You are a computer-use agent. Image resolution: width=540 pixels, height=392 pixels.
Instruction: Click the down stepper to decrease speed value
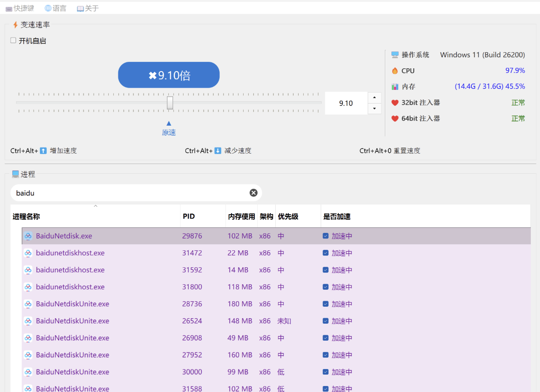coord(374,109)
